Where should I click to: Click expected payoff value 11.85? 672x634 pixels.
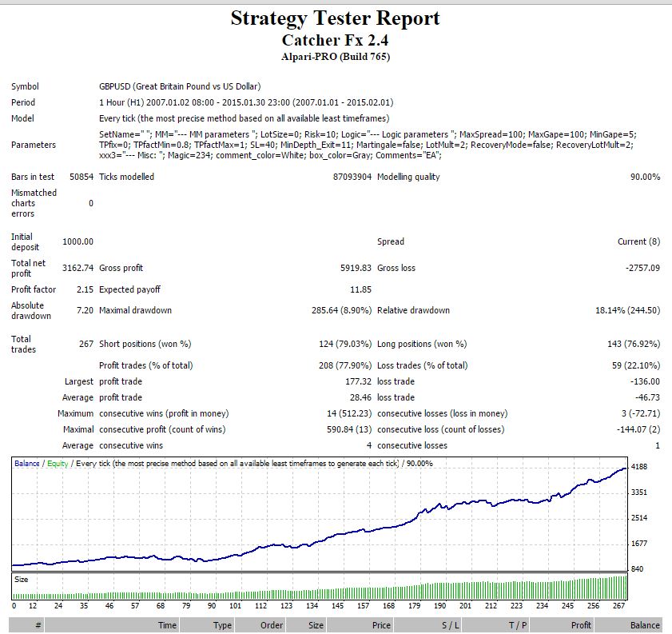361,289
